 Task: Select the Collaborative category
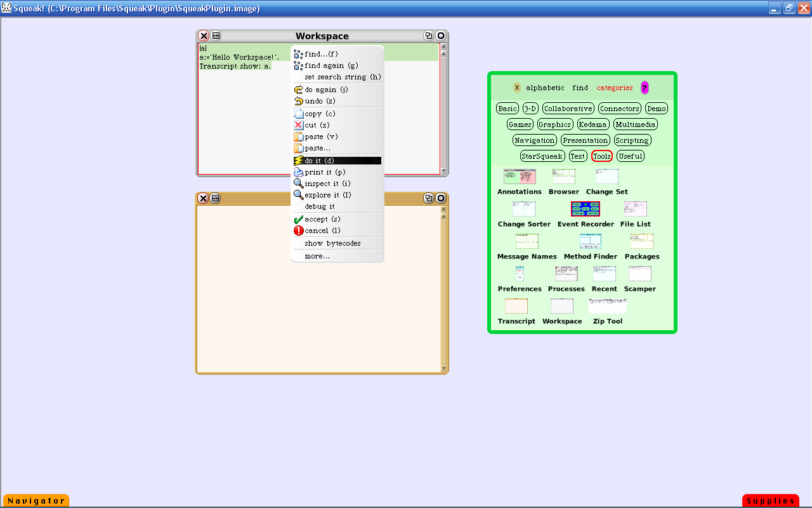(x=568, y=109)
